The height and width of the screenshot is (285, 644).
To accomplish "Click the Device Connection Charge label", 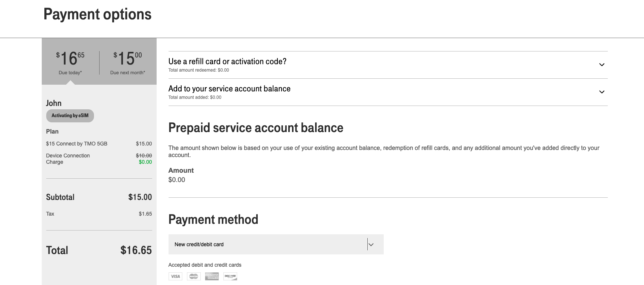I will [x=68, y=159].
